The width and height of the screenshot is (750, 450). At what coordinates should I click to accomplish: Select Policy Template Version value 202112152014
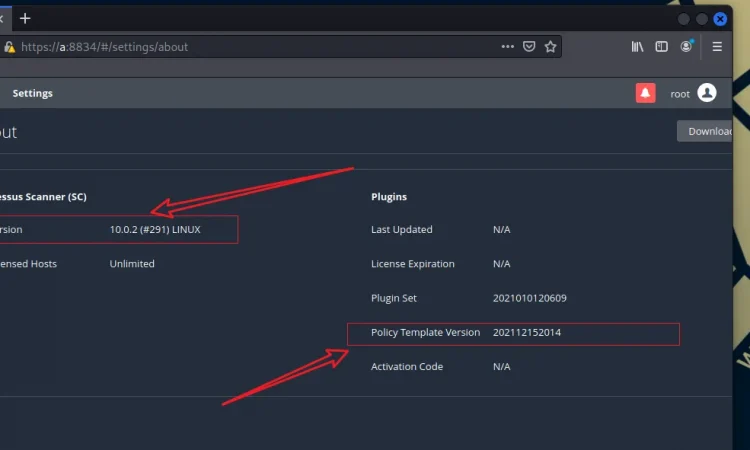click(x=527, y=332)
